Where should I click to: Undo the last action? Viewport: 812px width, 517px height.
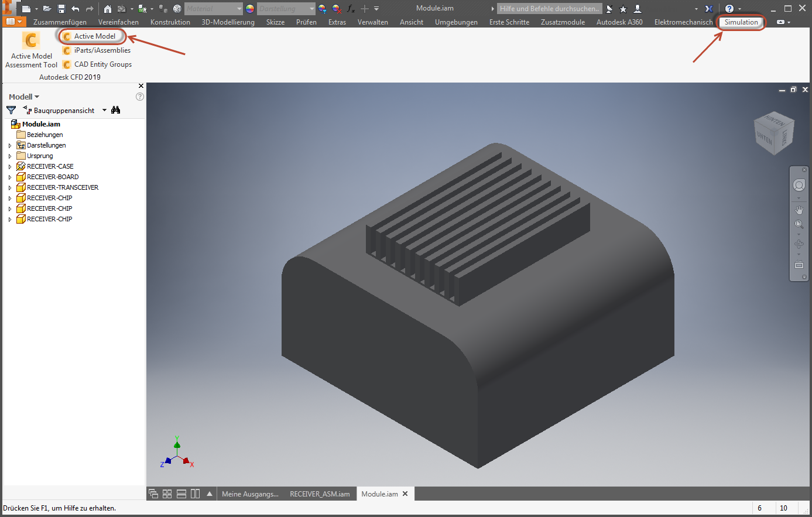(76, 9)
